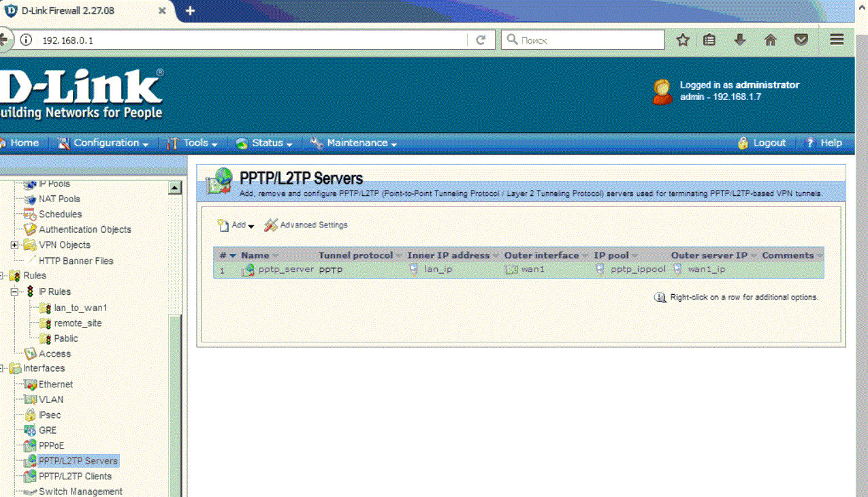Click the Pablic rule icon
The height and width of the screenshot is (497, 868).
click(46, 338)
